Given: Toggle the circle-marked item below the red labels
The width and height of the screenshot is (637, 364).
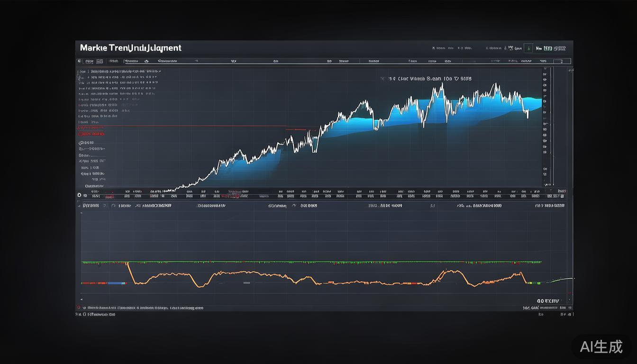Looking at the screenshot, I should (x=86, y=143).
